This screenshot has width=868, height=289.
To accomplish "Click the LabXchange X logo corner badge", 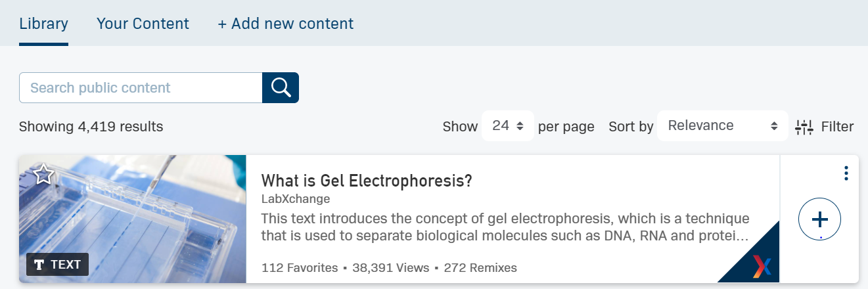I will coord(762,265).
